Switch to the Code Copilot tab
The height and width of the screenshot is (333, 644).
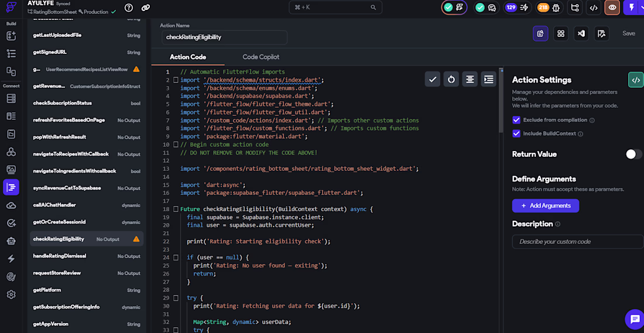(x=261, y=57)
